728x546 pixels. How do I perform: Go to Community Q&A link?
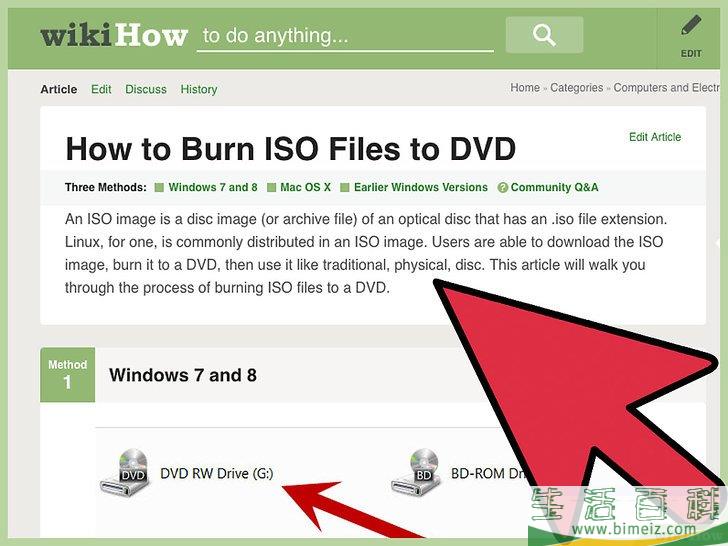[x=554, y=188]
